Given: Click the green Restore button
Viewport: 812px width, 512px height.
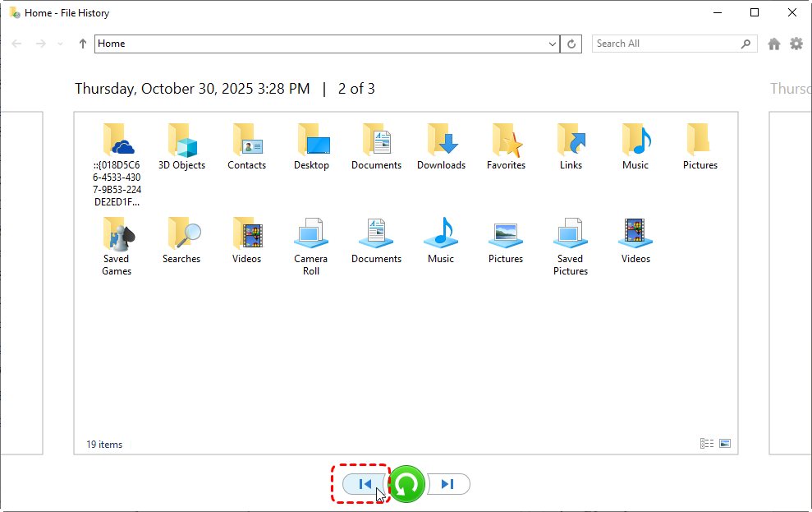Looking at the screenshot, I should point(406,484).
